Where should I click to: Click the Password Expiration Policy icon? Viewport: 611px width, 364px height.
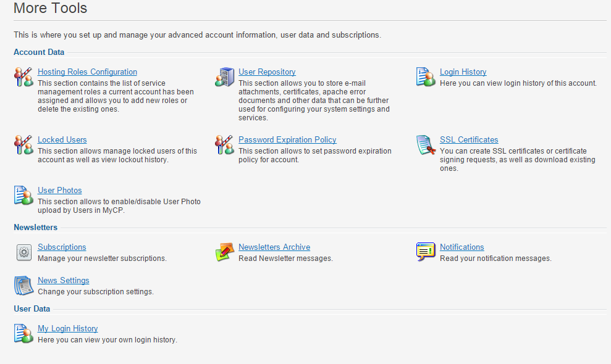click(x=225, y=144)
